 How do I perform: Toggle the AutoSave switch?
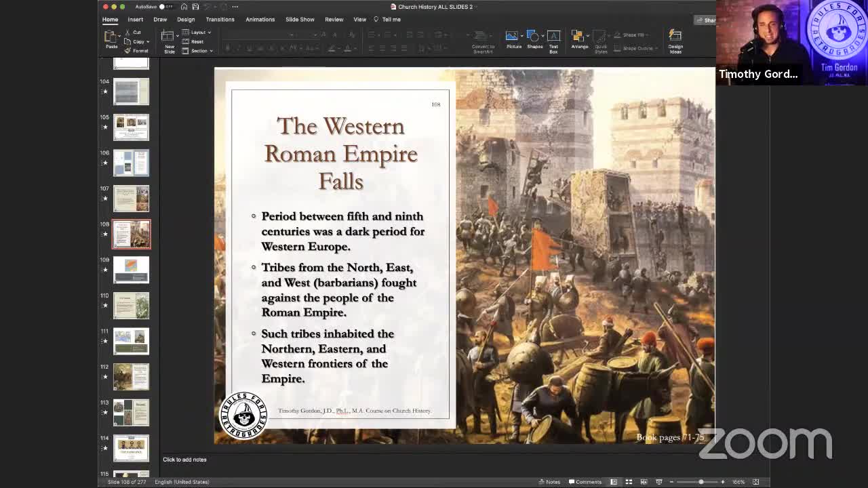(165, 7)
